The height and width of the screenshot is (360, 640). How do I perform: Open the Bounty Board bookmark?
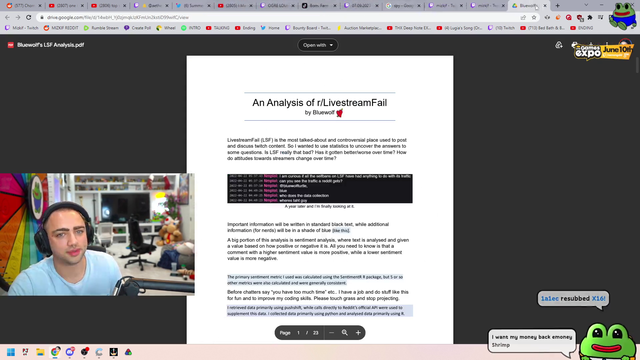[308, 28]
